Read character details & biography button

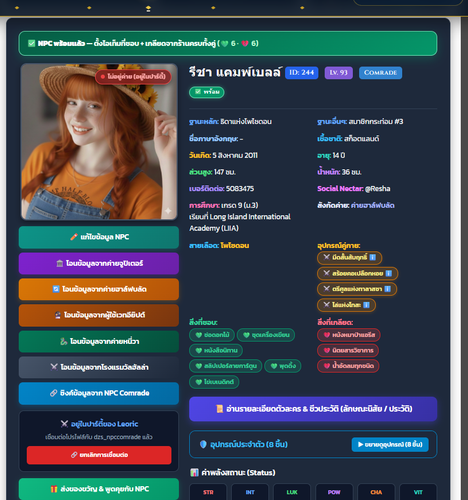click(313, 409)
